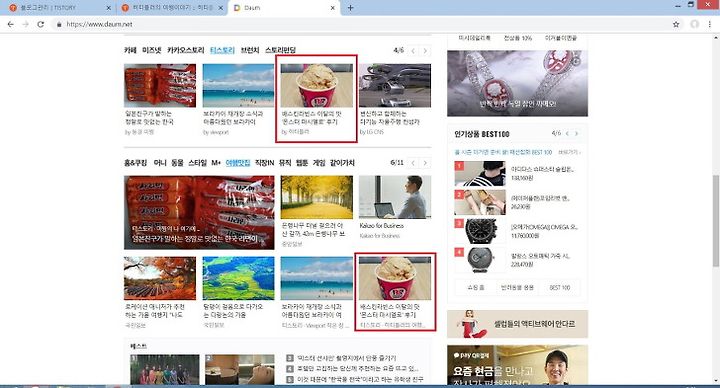This screenshot has width=720, height=388.
Task: Click the browser forward arrow
Action: (x=26, y=24)
